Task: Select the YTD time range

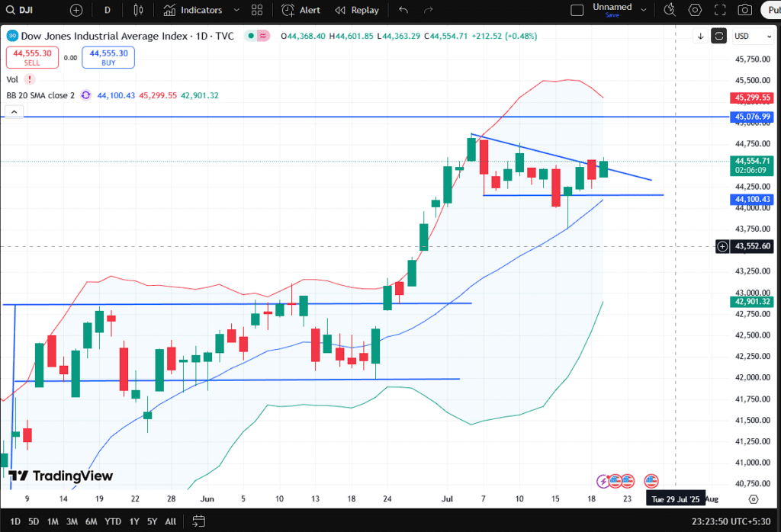Action: [x=113, y=521]
